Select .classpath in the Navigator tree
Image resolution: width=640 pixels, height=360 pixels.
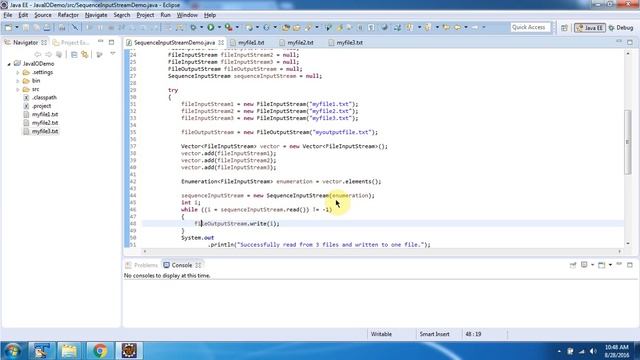[x=40, y=98]
